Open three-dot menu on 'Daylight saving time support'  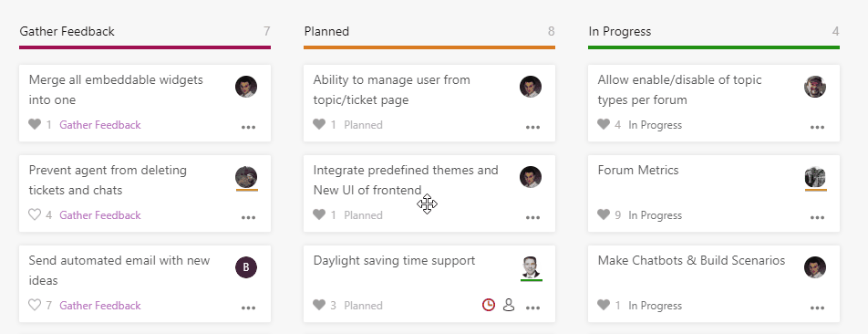[x=533, y=308]
